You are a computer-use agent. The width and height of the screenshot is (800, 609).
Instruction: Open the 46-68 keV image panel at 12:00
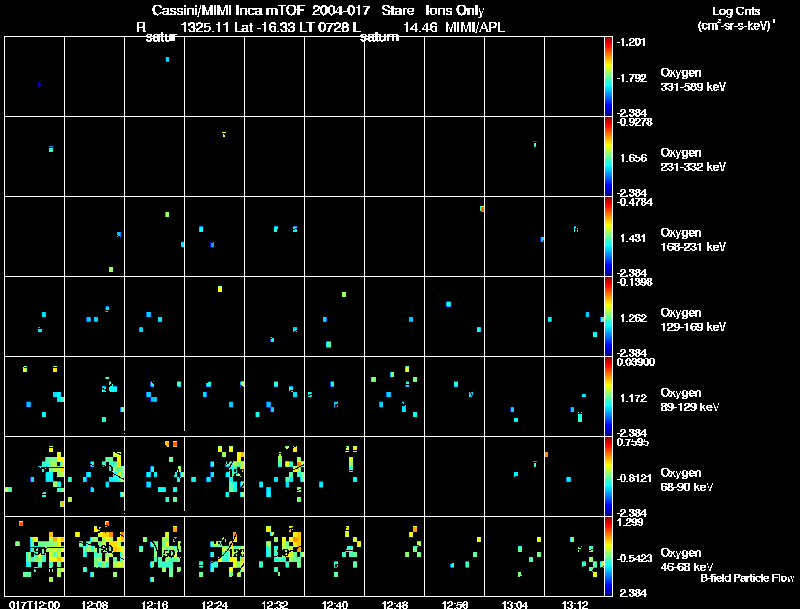click(35, 556)
